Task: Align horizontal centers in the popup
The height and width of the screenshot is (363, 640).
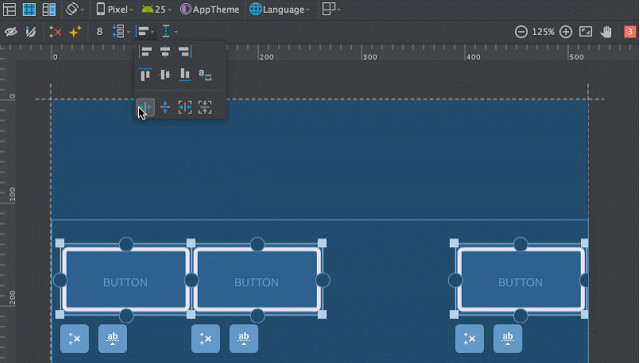Action: point(165,51)
